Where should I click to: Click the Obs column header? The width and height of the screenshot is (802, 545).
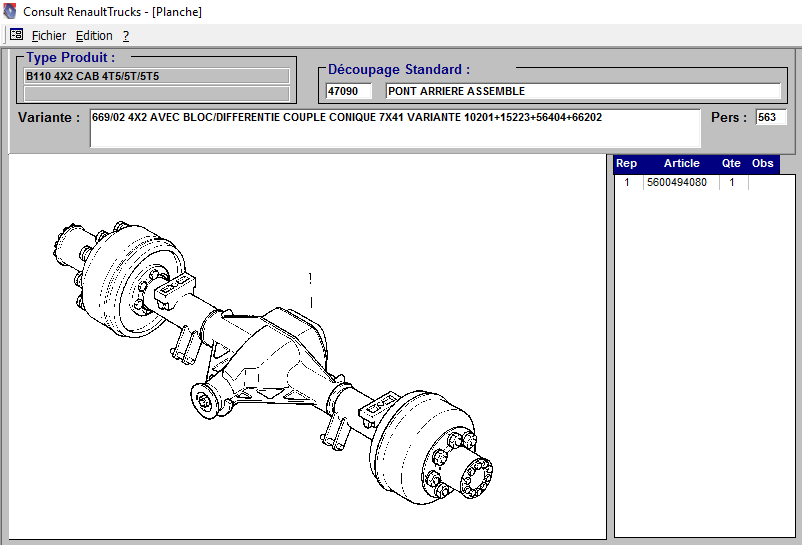pos(763,164)
